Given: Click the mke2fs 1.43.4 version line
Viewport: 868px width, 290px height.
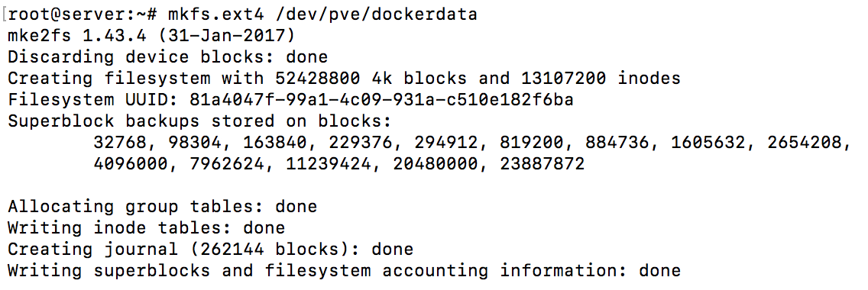Looking at the screenshot, I should point(152,35).
